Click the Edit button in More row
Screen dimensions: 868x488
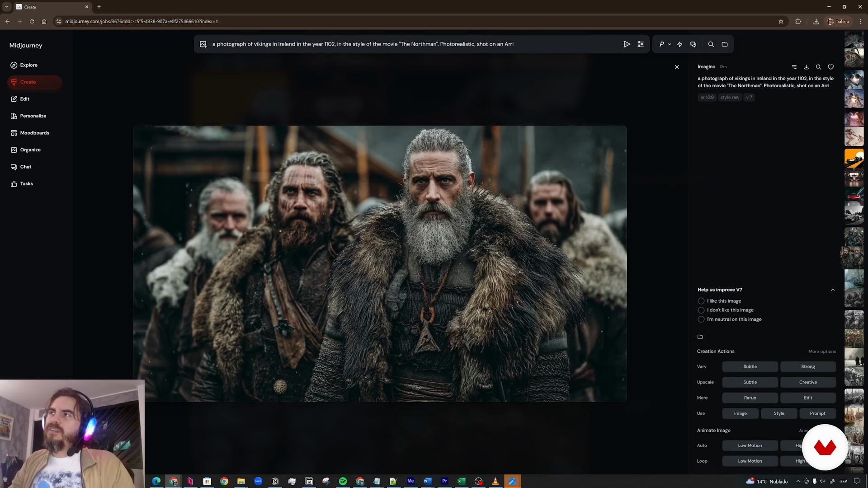click(808, 398)
